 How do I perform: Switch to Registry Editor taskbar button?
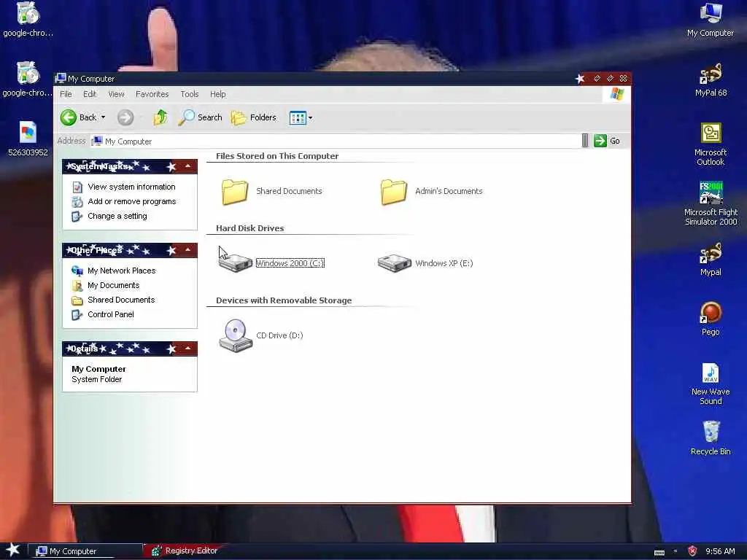[185, 551]
